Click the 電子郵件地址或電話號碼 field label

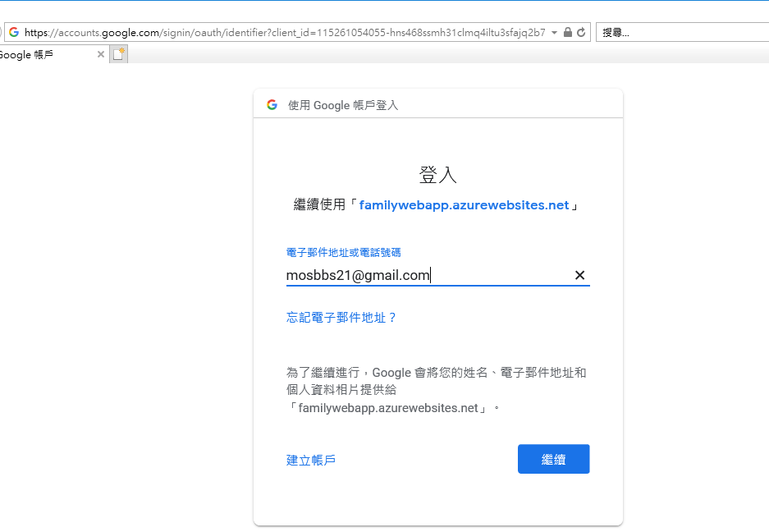tap(343, 252)
